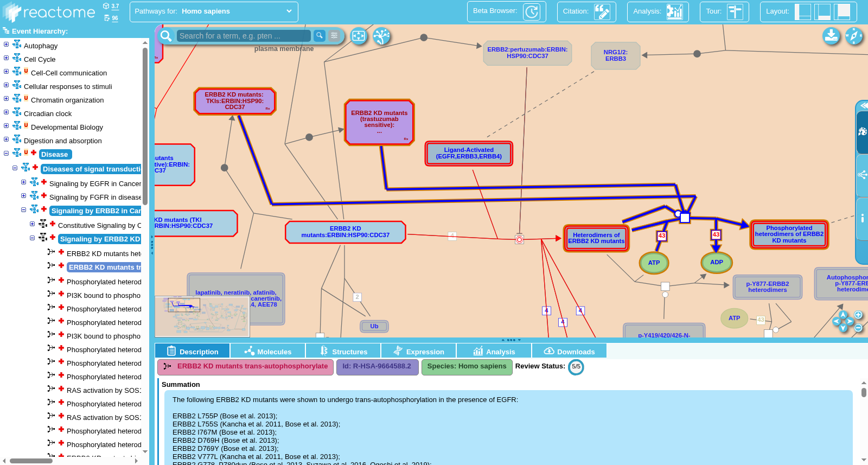Screen dimensions: 868x465
Task: Collapse the Disease tree node
Action: coord(6,153)
